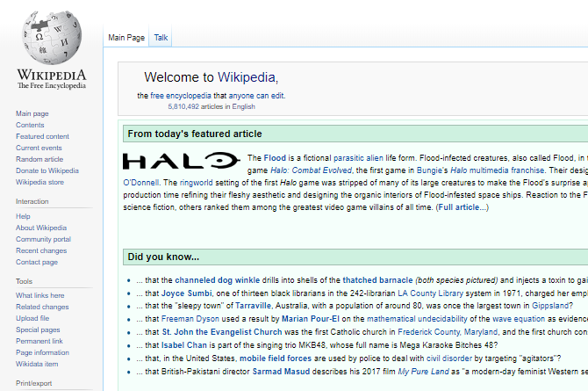Viewport: 588px width, 391px height.
Task: Open the Special pages link
Action: (39, 329)
